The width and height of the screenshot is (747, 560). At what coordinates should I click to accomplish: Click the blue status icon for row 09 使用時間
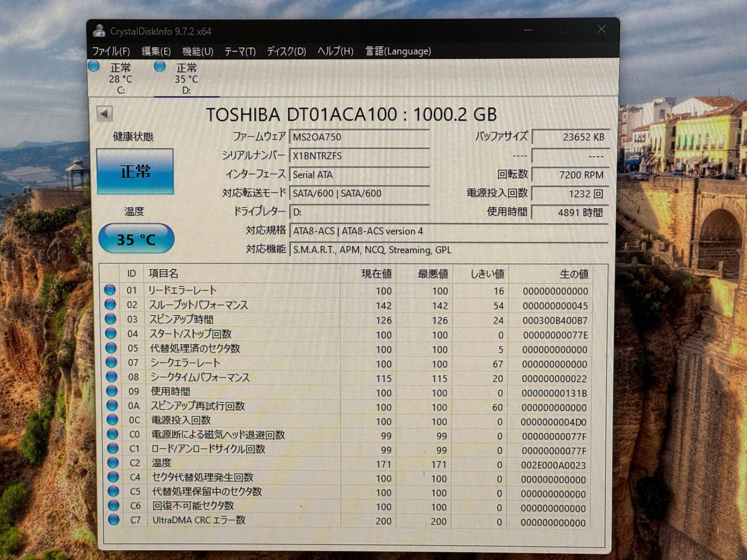coord(112,391)
